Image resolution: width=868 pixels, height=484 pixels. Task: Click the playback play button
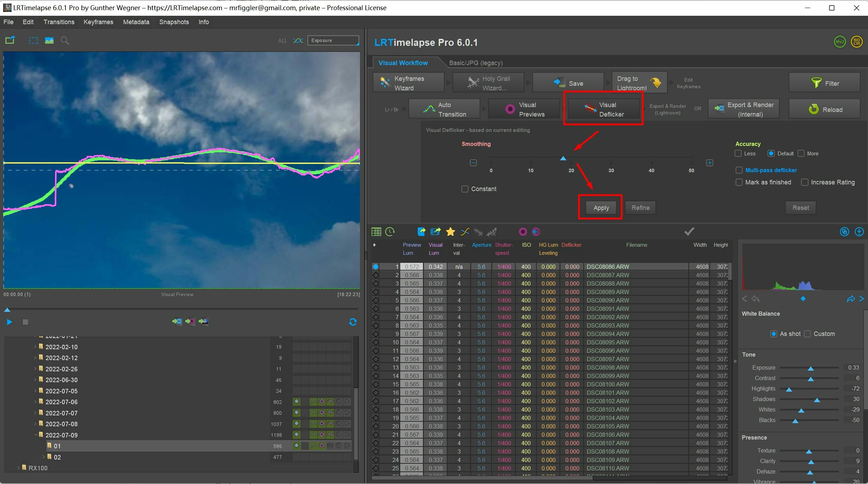[x=9, y=322]
